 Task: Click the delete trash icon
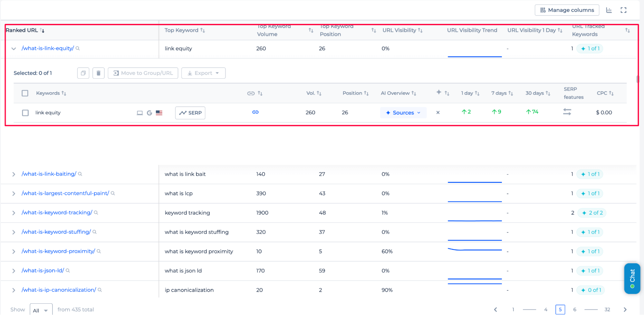[x=98, y=73]
